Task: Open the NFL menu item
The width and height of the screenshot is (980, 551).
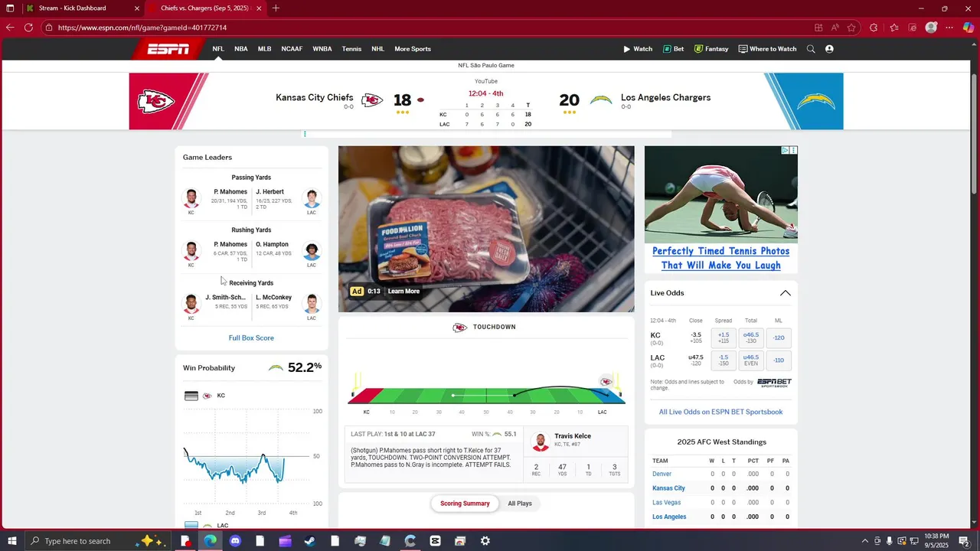Action: click(x=218, y=49)
